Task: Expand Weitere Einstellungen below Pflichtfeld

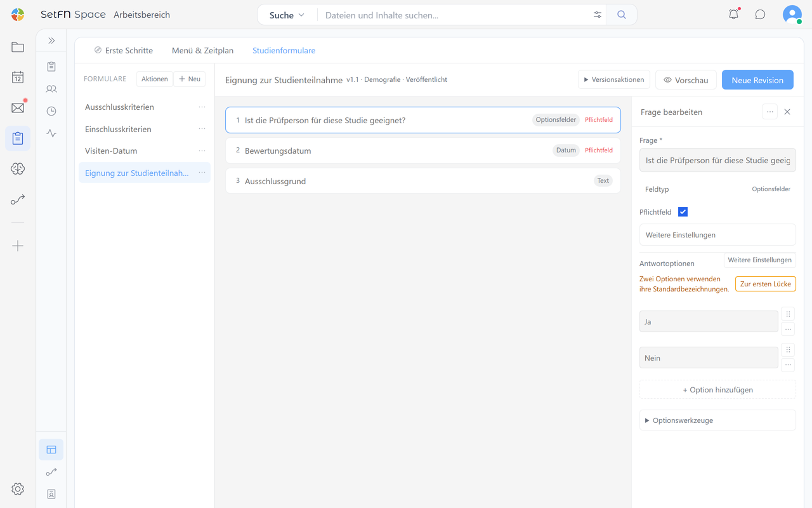Action: (717, 235)
